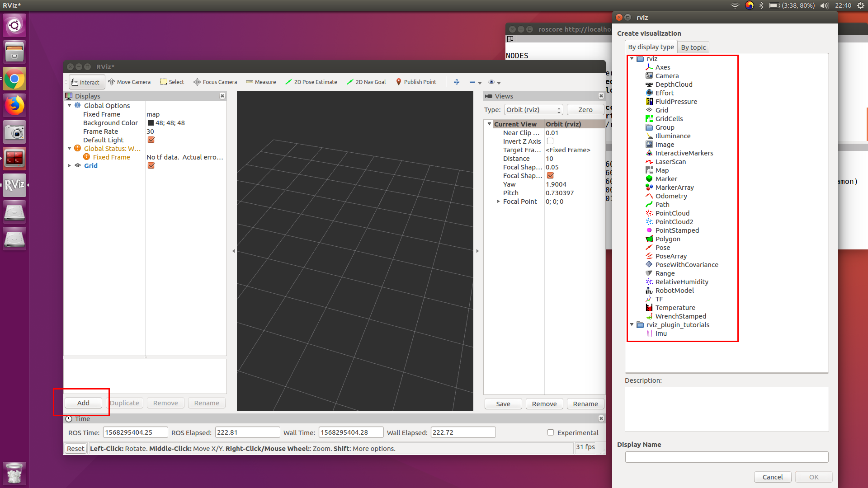Enable the Experimental checkbox
Viewport: 868px width, 488px height.
[551, 432]
